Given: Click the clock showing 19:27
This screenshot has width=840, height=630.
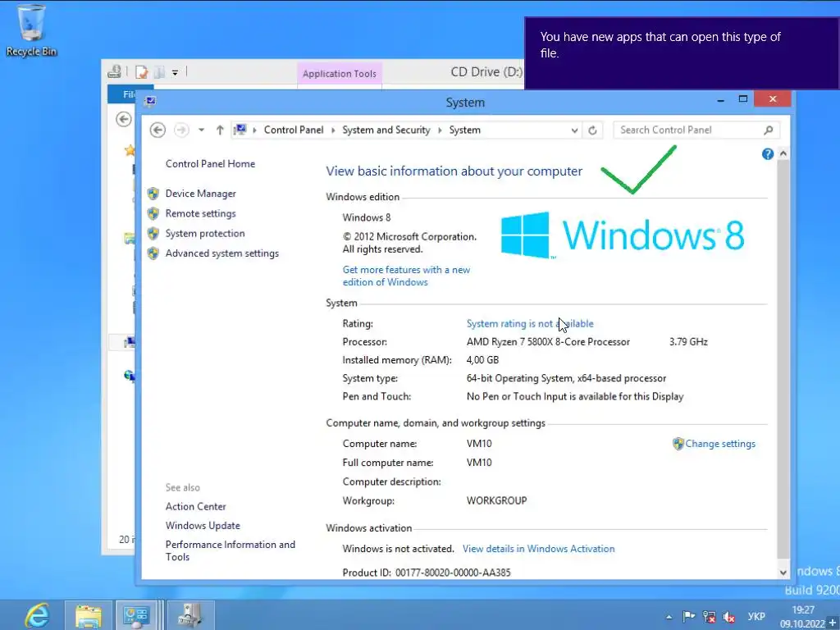Looking at the screenshot, I should coord(803,609).
